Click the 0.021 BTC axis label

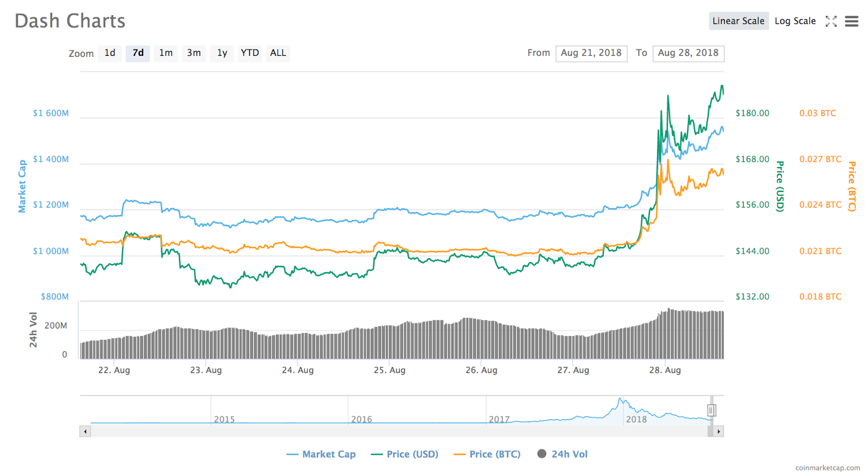820,251
